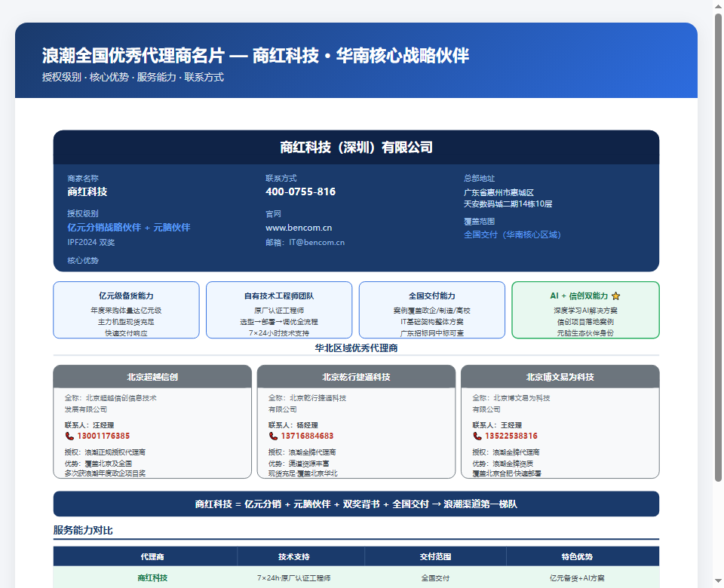Click phone icon beside 13522538316
724x588 pixels.
pos(477,436)
